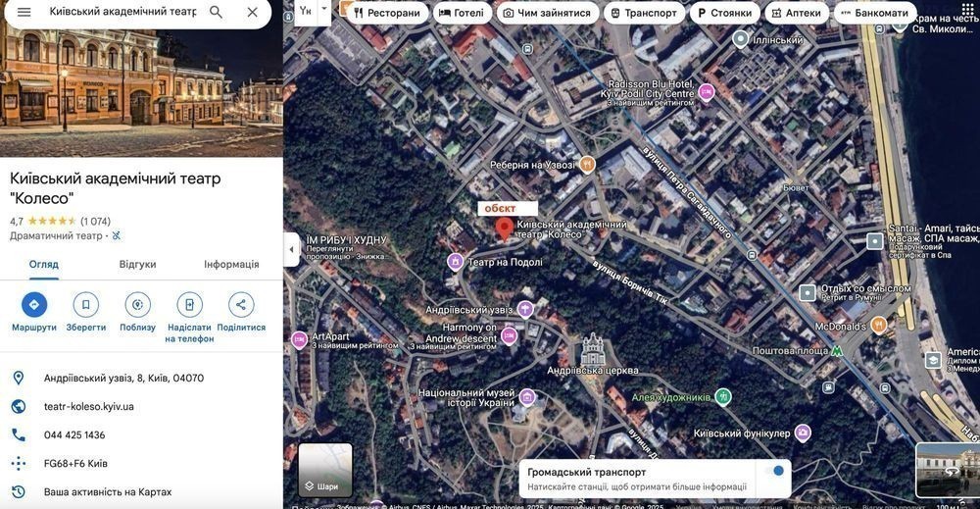Open the Ук language dropdown arrow
Screen dimensions: 980x509
pyautogui.click(x=324, y=10)
